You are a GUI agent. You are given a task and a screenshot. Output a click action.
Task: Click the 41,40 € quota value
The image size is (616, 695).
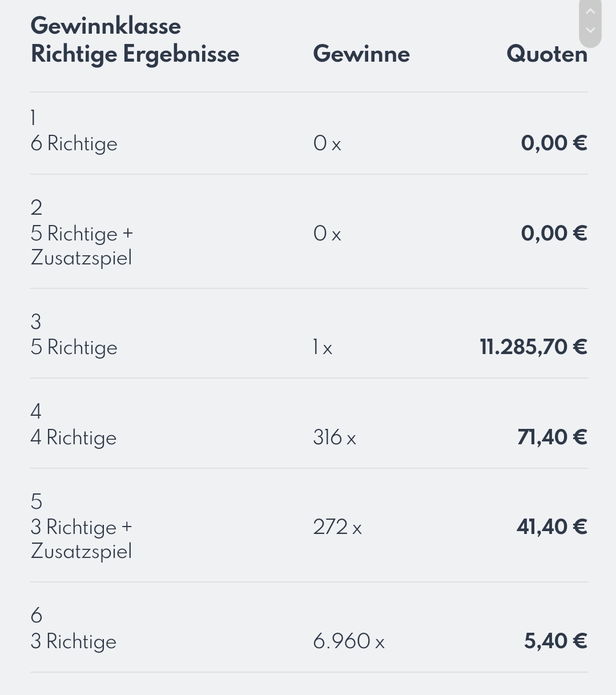pos(552,527)
